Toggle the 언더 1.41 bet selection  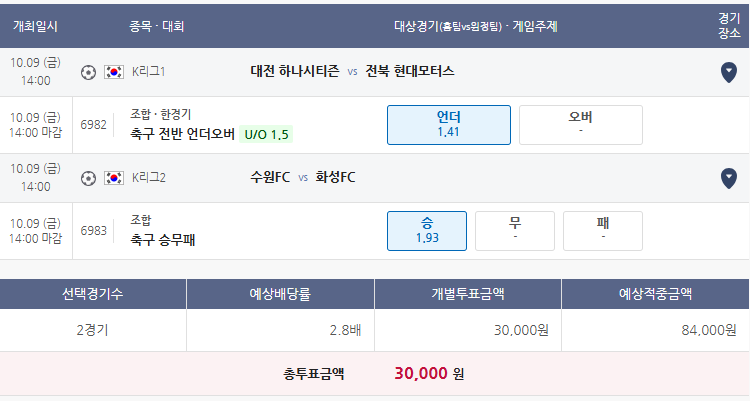point(449,125)
